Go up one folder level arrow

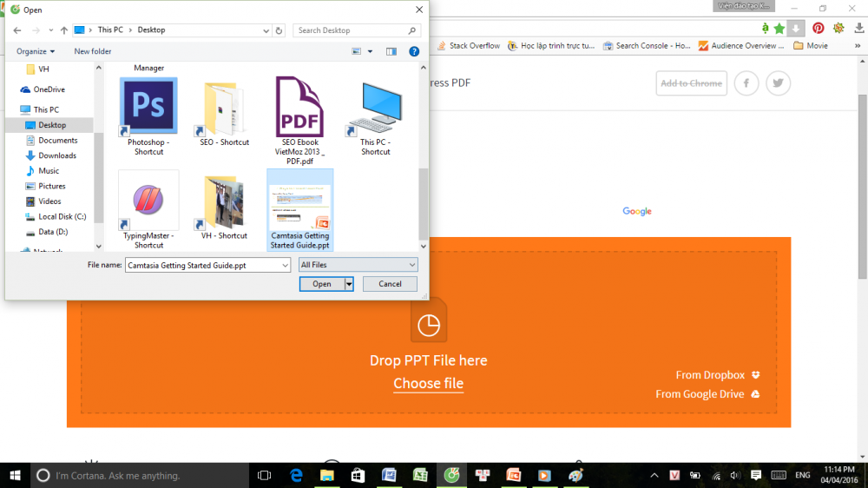pyautogui.click(x=64, y=30)
